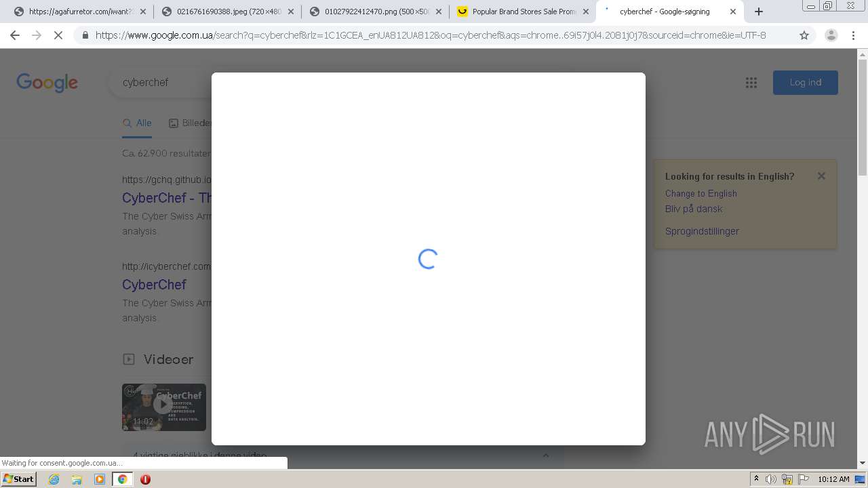Image resolution: width=868 pixels, height=488 pixels.
Task: Open Chrome profile avatar
Action: click(831, 35)
